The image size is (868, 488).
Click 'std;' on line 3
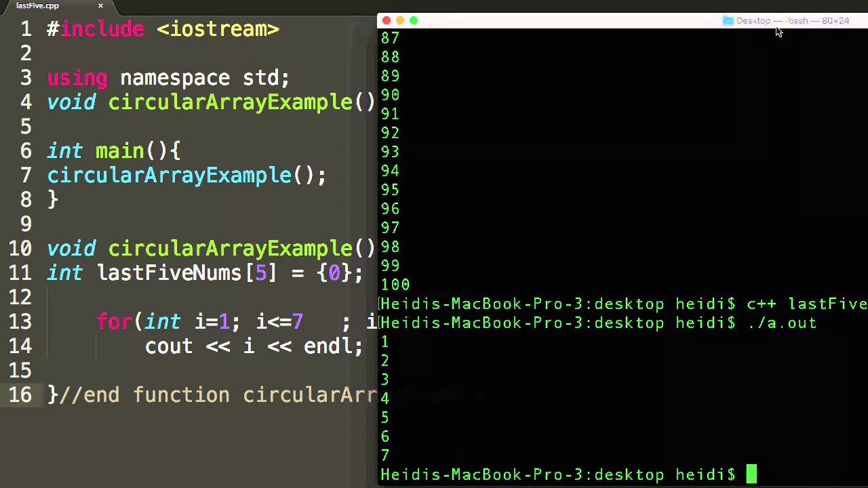267,78
